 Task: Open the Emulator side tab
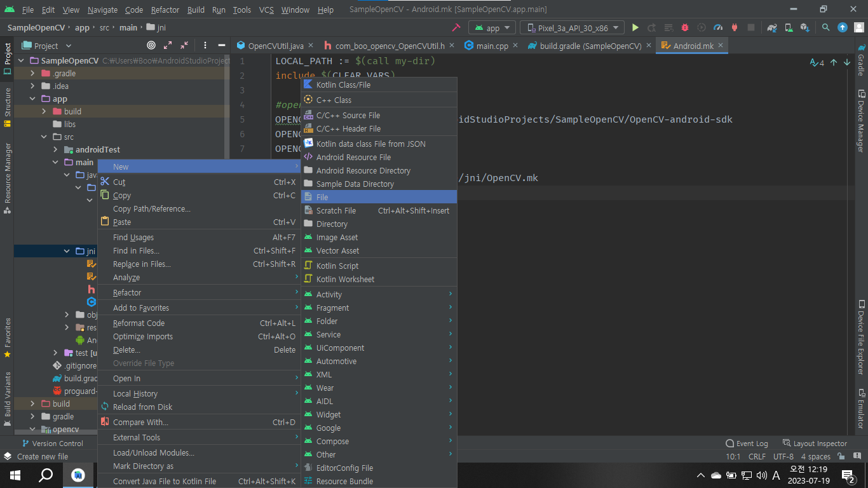click(x=861, y=409)
